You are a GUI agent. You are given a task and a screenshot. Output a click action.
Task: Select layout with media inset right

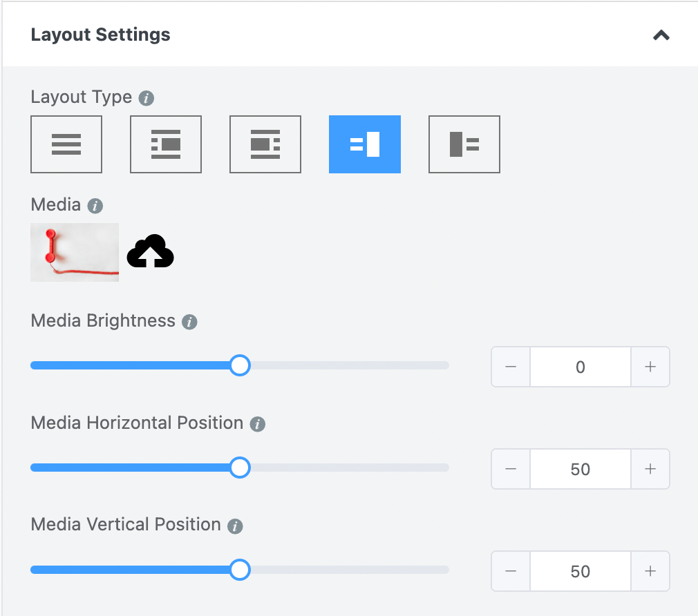(x=166, y=144)
